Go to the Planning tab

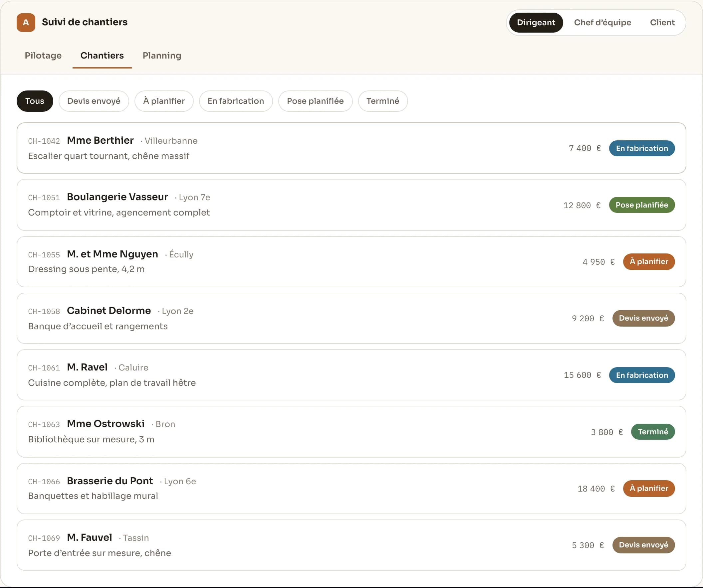(162, 56)
